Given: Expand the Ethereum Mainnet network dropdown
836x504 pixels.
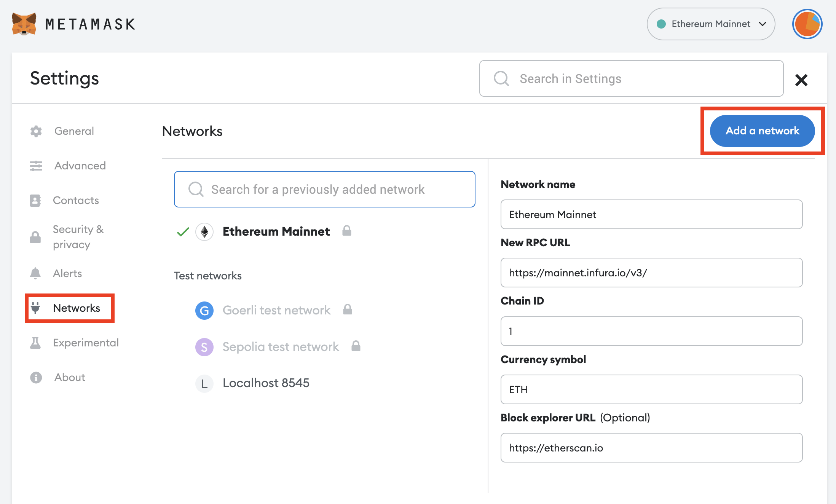Looking at the screenshot, I should point(711,24).
